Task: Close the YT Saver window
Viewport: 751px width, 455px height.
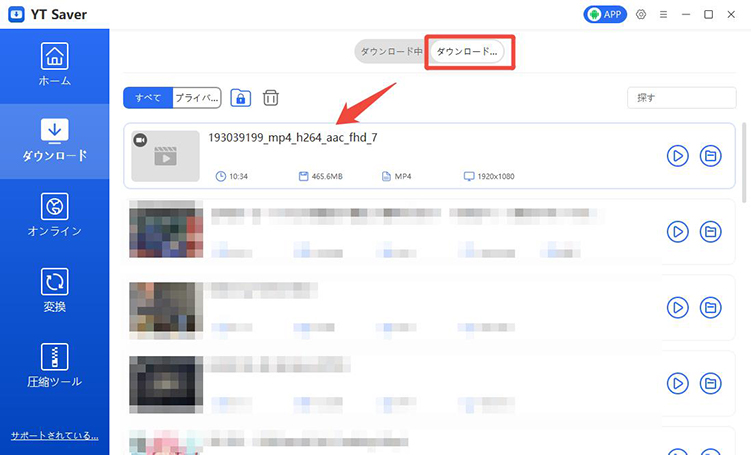Action: [731, 14]
